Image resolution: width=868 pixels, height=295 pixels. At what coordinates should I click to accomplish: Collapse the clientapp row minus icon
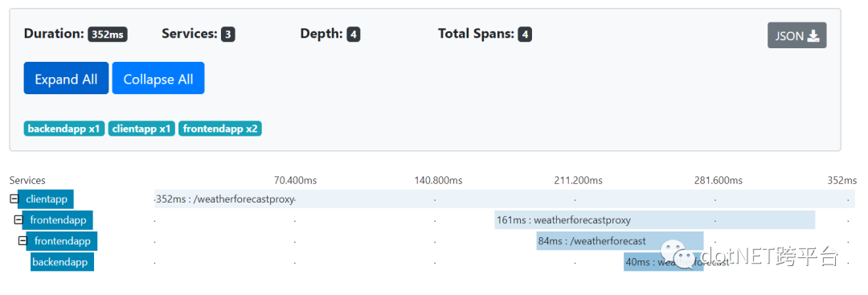[14, 199]
